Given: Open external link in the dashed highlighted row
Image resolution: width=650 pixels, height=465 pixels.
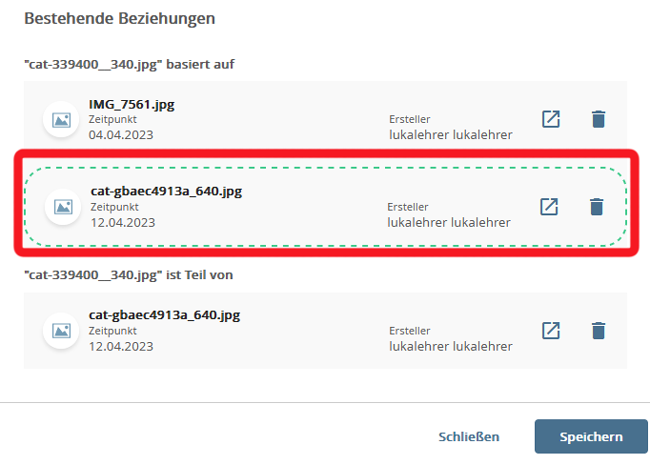Looking at the screenshot, I should pyautogui.click(x=548, y=206).
